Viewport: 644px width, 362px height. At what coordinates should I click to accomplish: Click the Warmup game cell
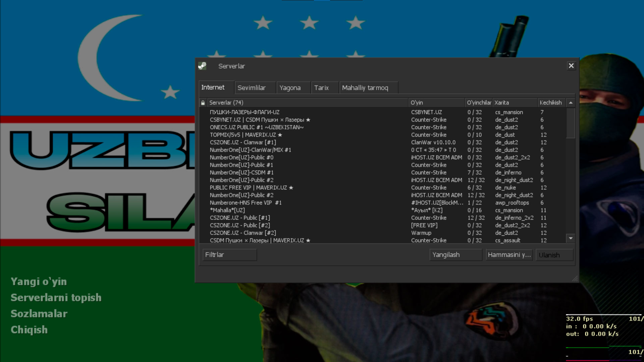coord(421,233)
